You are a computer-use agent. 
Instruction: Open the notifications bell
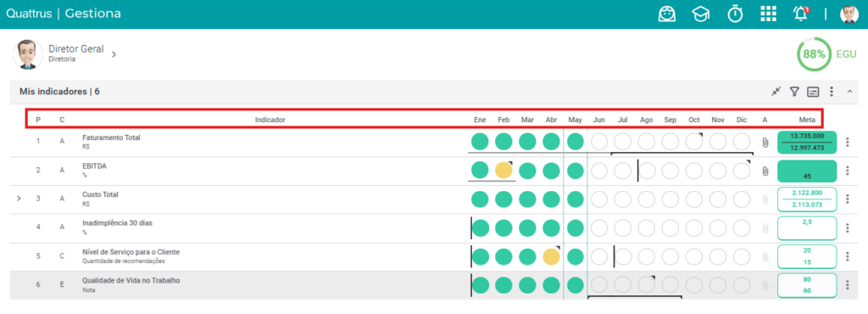[x=801, y=14]
